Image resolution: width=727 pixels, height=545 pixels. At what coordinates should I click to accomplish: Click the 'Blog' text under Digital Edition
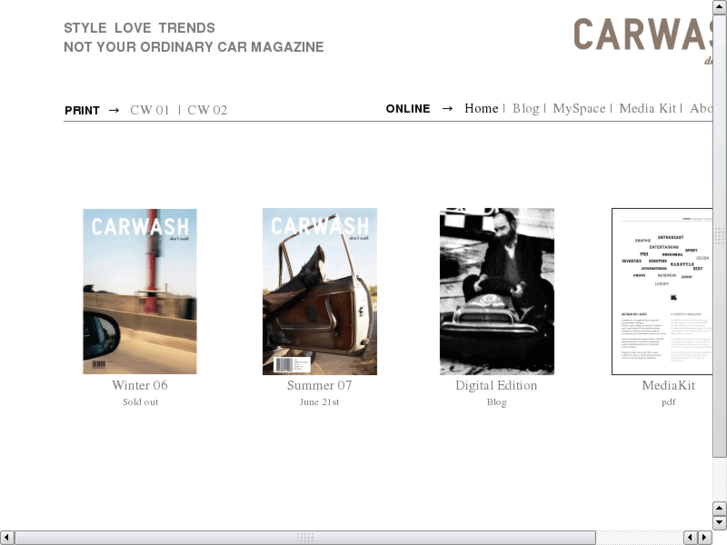point(497,403)
